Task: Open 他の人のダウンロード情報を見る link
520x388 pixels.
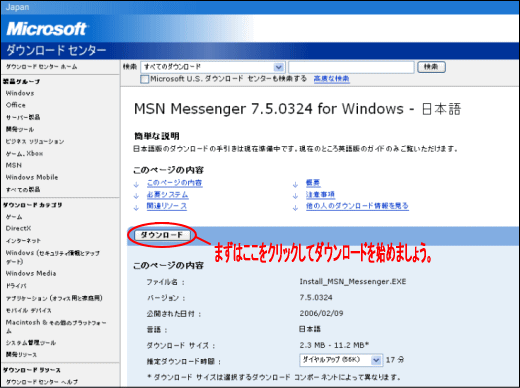Action: (357, 206)
